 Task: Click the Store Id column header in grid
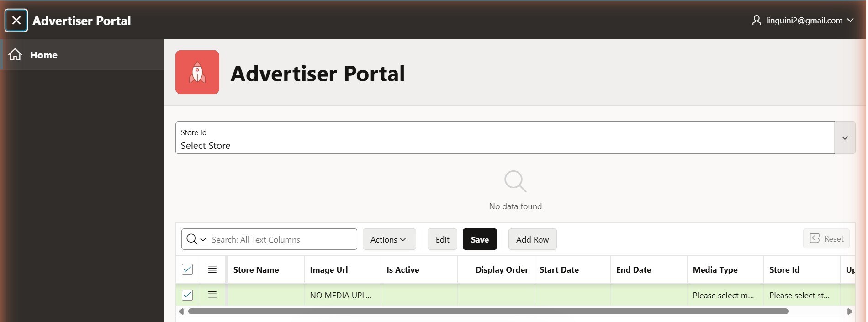(802, 269)
